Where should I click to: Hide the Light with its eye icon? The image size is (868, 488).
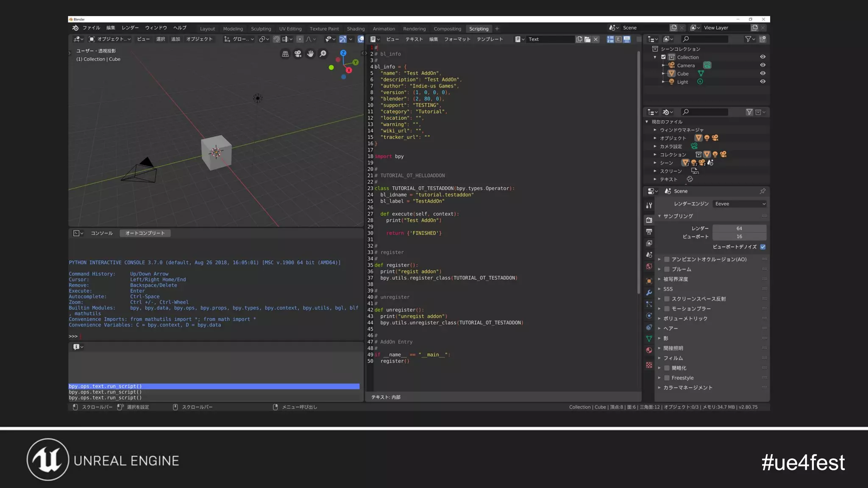click(x=763, y=82)
